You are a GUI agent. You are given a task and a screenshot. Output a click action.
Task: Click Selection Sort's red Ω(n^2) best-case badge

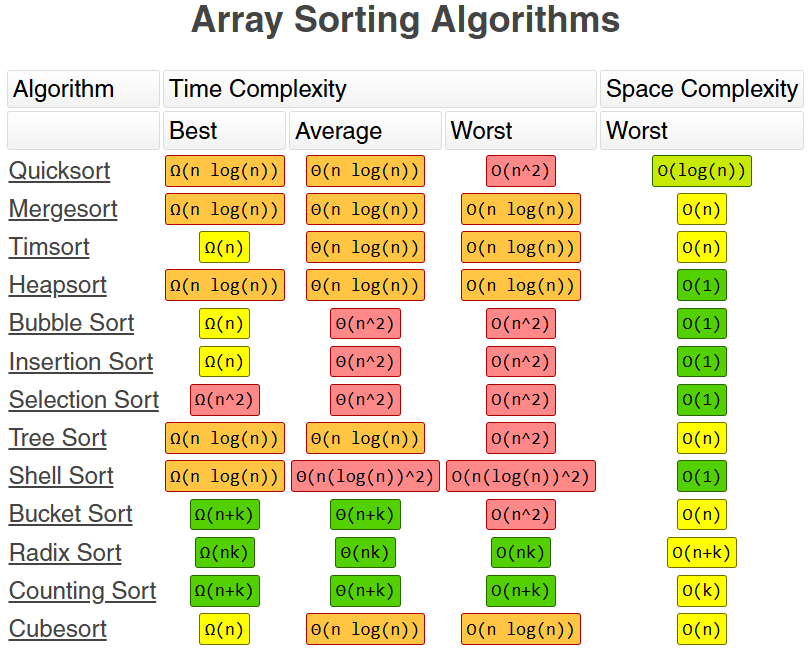click(225, 400)
